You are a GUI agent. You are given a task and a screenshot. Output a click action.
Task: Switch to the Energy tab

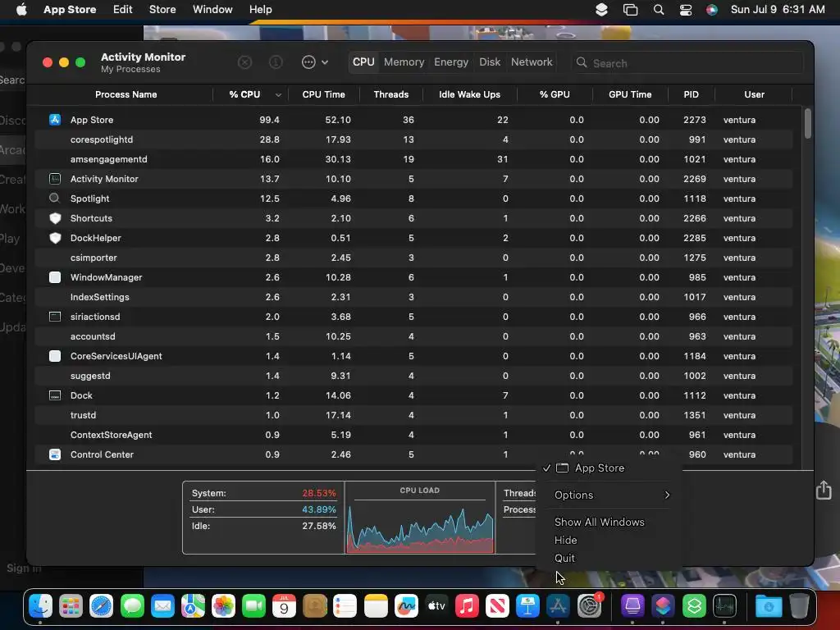click(x=451, y=62)
